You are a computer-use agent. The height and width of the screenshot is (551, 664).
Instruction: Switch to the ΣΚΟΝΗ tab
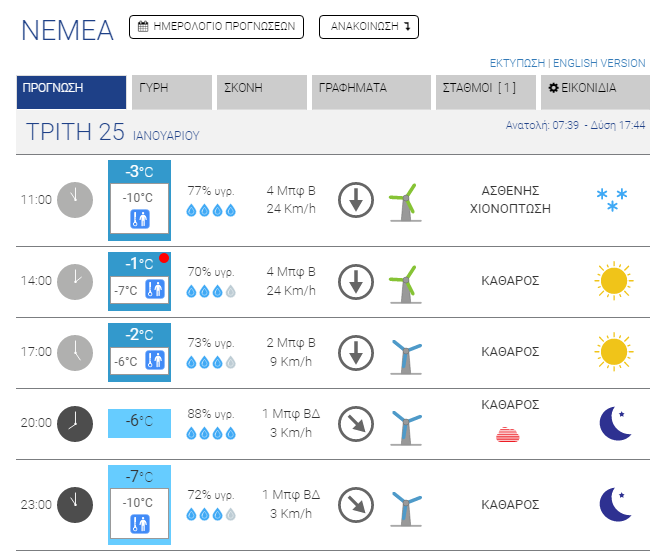pos(261,90)
